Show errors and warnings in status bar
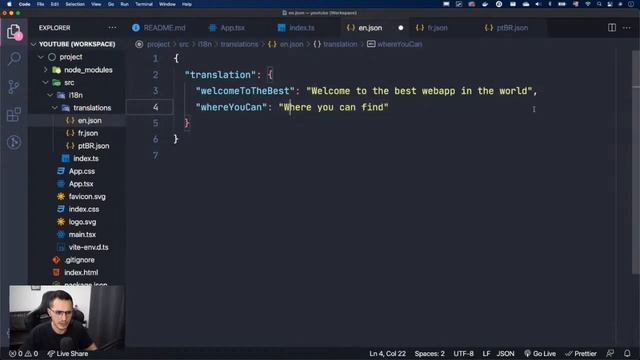The image size is (640, 360). [24, 353]
